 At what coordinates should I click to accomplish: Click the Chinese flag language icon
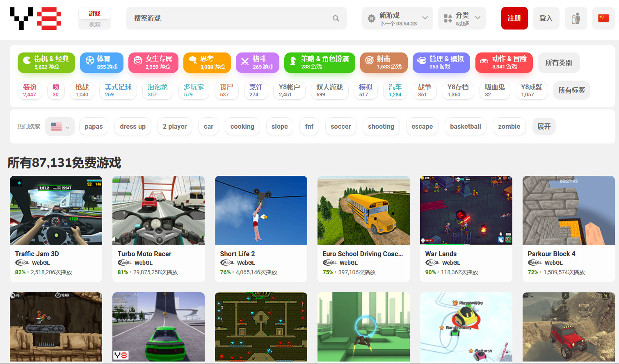tap(603, 18)
